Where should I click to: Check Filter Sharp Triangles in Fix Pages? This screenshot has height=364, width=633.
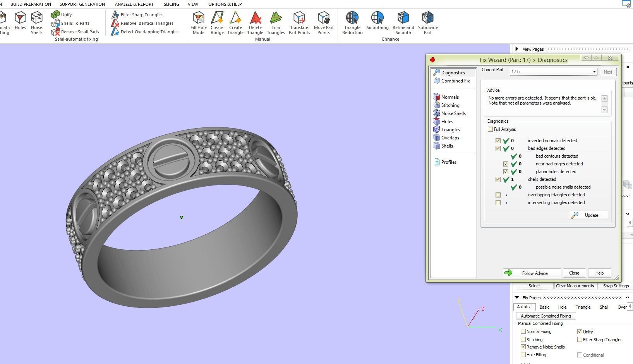click(580, 340)
